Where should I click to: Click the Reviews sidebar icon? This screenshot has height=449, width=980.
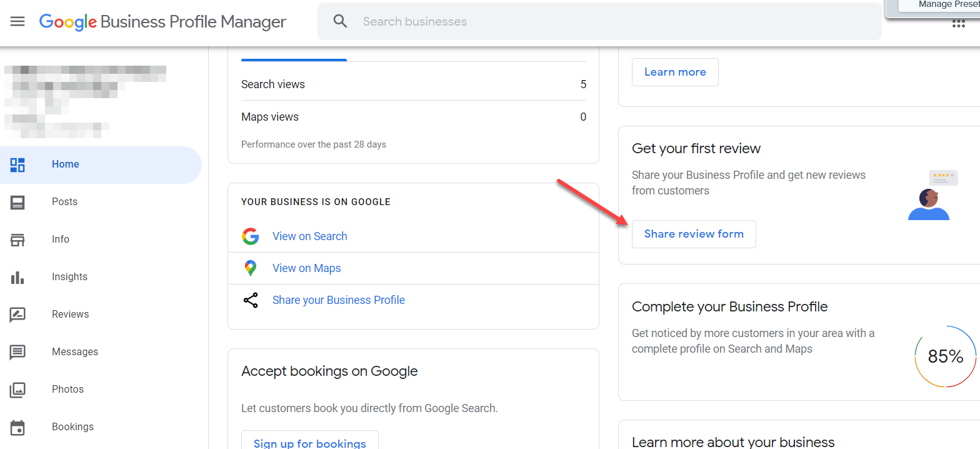[17, 315]
